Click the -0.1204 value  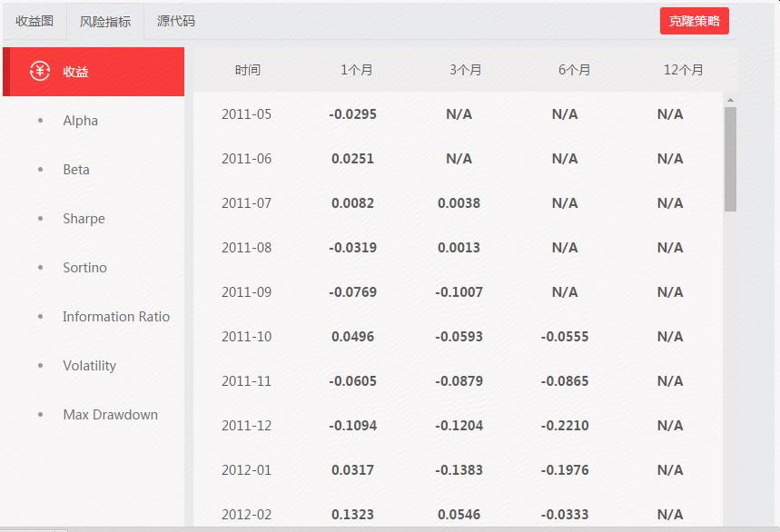coord(459,426)
